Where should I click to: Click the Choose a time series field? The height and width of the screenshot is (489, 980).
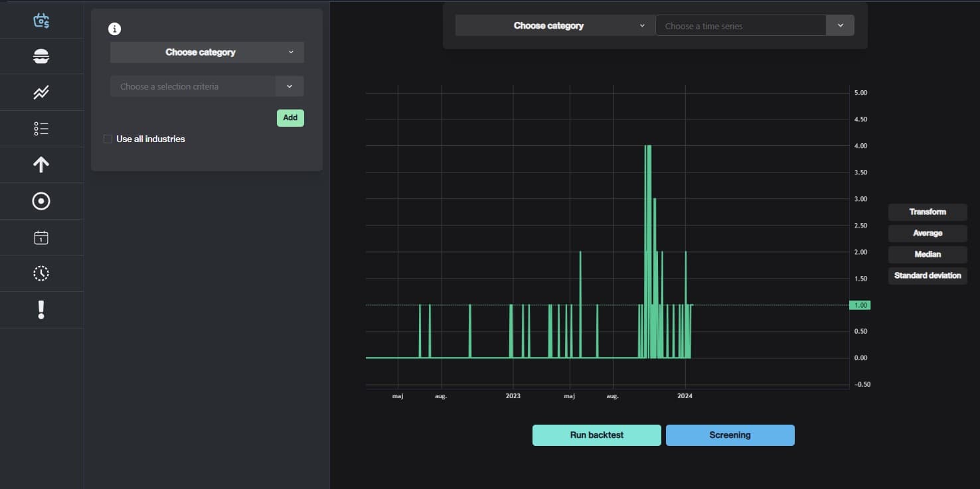[741, 26]
